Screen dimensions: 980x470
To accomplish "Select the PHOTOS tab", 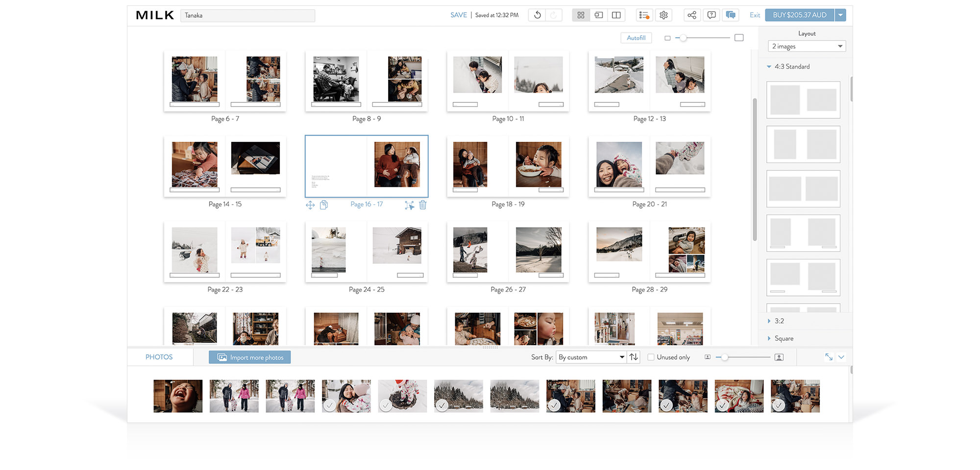I will click(159, 357).
